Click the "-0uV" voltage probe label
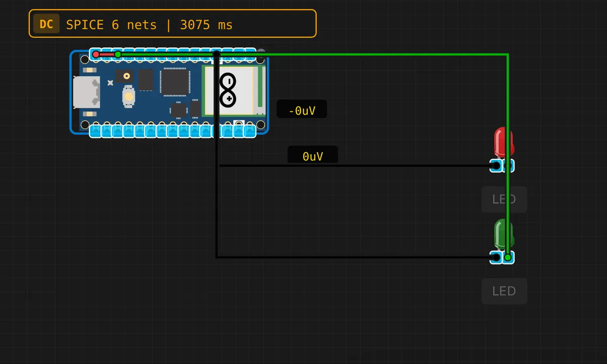This screenshot has height=364, width=607. [x=302, y=110]
